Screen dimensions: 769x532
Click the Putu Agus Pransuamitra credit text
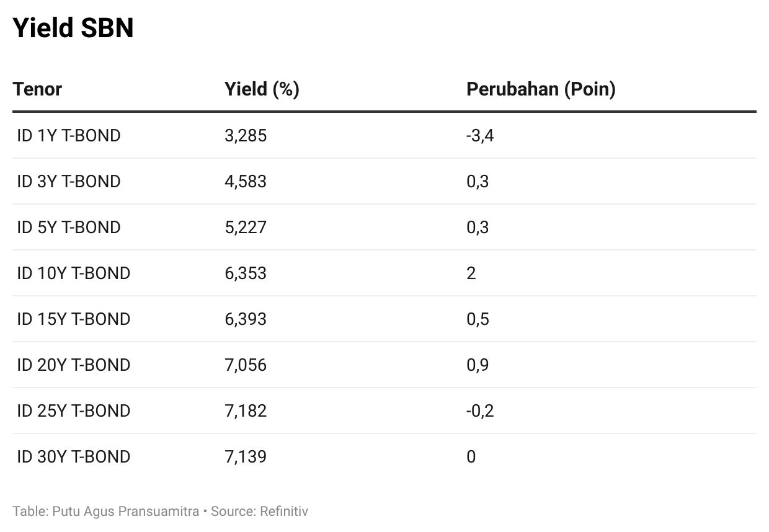point(126,512)
